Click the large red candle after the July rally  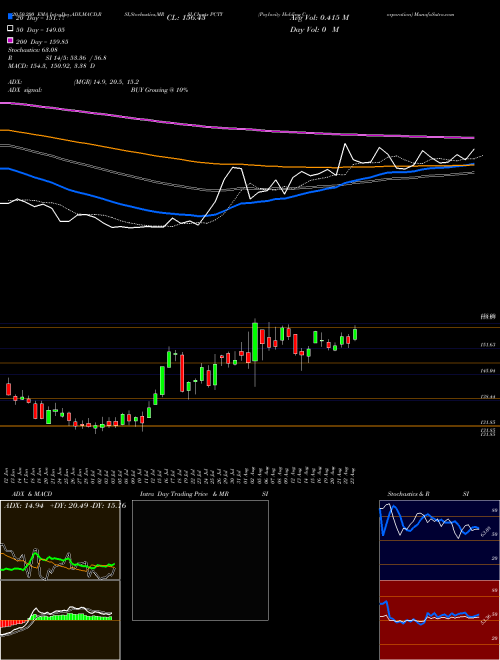182,373
